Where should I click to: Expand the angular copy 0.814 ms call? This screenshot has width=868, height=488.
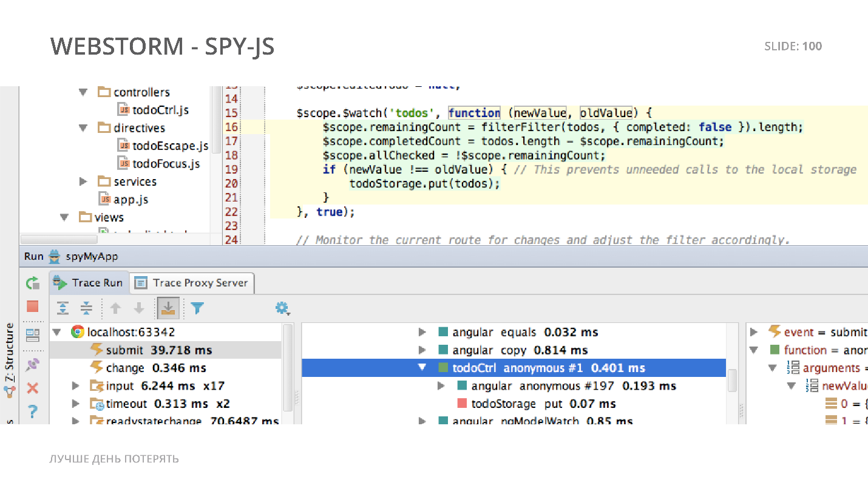tap(422, 350)
